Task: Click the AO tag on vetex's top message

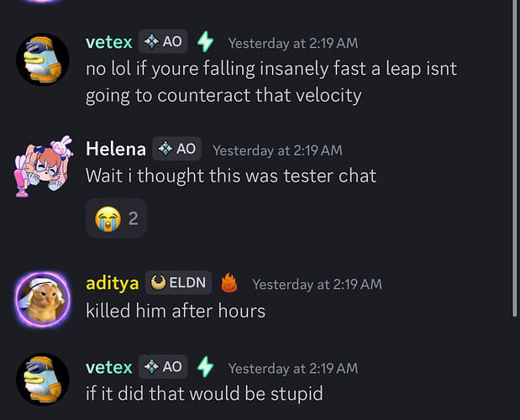Action: (162, 41)
